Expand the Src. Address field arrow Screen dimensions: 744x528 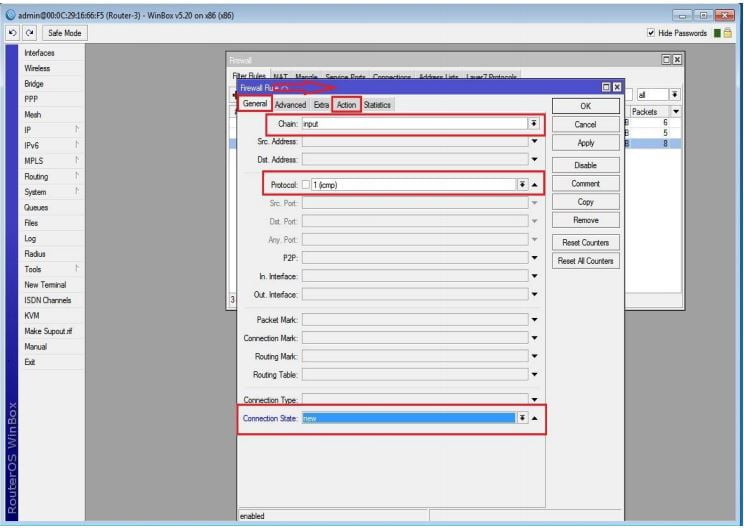[535, 141]
